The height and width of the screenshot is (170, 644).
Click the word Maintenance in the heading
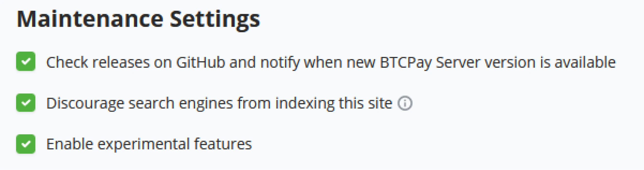click(90, 20)
